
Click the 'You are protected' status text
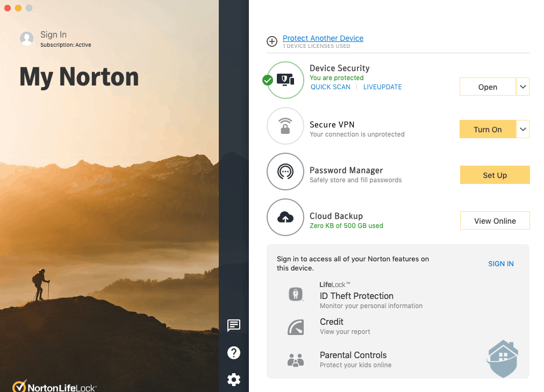(337, 78)
